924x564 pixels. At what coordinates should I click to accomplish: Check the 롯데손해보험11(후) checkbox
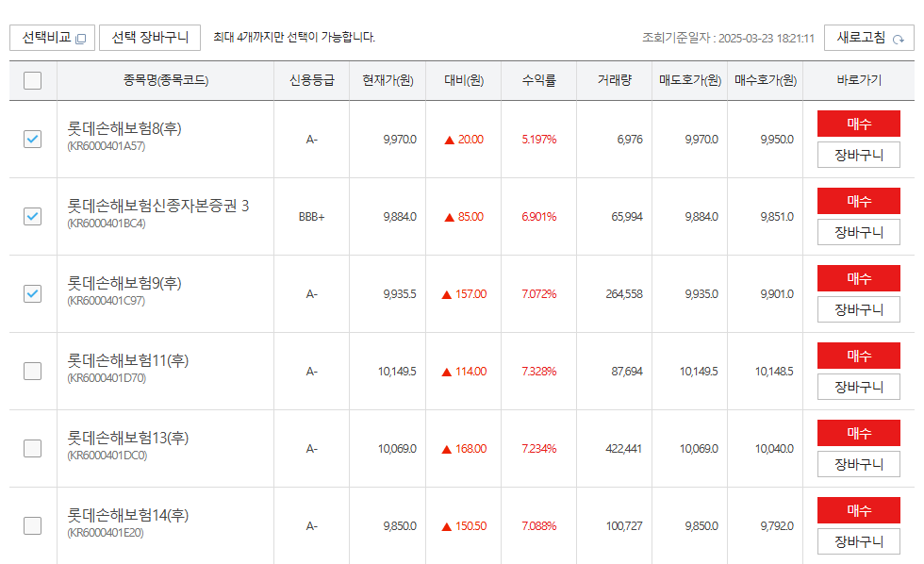32,372
